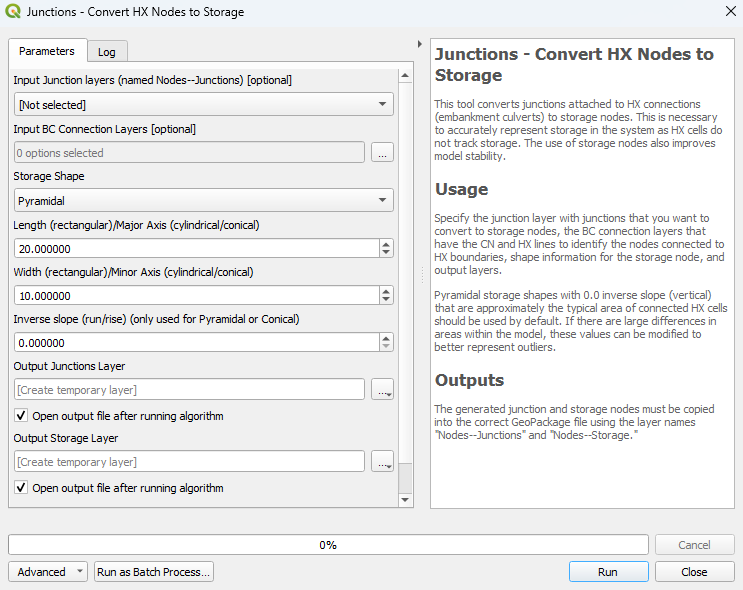Image resolution: width=743 pixels, height=590 pixels.
Task: Browse Output Storage Layer destination button
Action: tap(382, 462)
